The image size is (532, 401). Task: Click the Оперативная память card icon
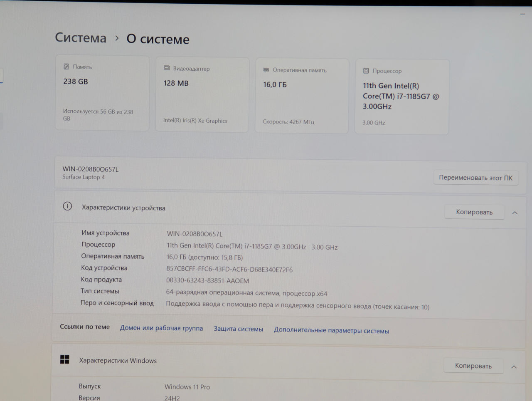coord(266,69)
